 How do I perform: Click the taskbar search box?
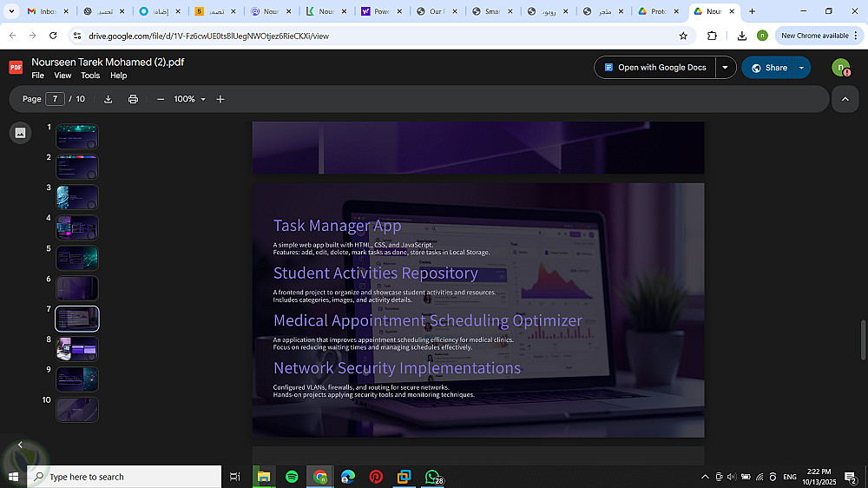point(124,477)
